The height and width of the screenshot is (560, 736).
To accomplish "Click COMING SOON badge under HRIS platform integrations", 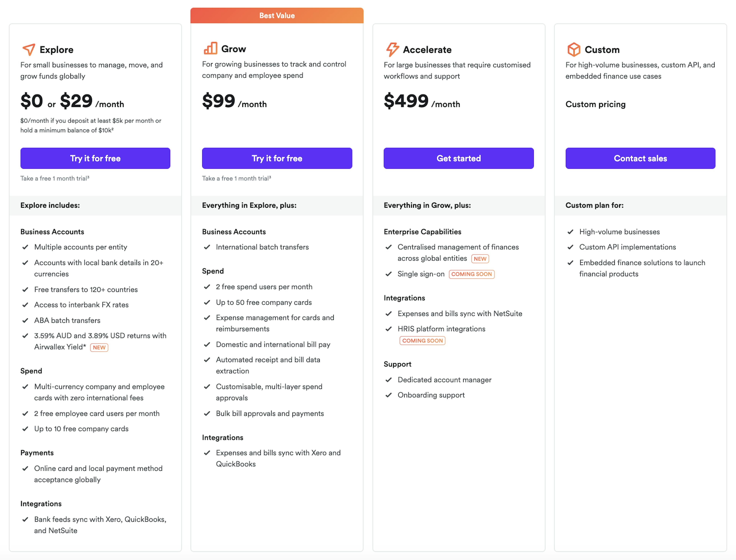I will click(x=422, y=340).
